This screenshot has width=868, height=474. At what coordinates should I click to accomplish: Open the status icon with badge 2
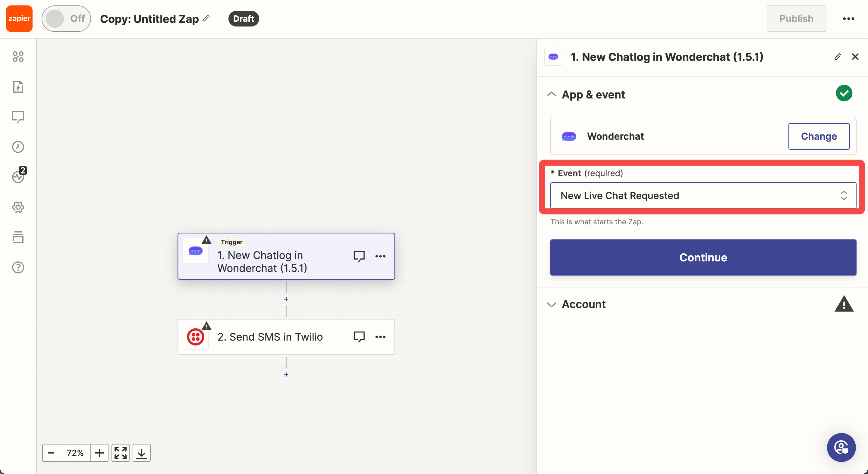click(x=18, y=176)
